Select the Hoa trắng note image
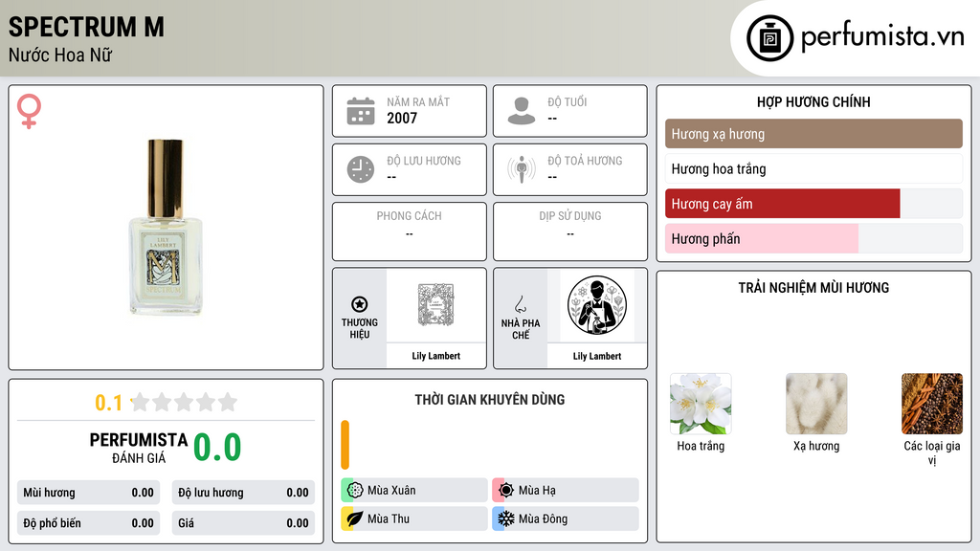980x551 pixels. 701,404
